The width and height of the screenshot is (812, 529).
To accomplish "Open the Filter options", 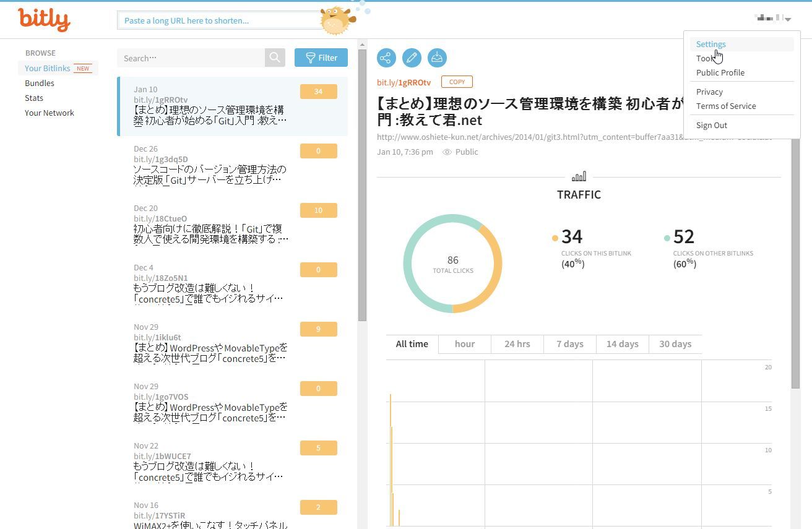I will click(321, 58).
